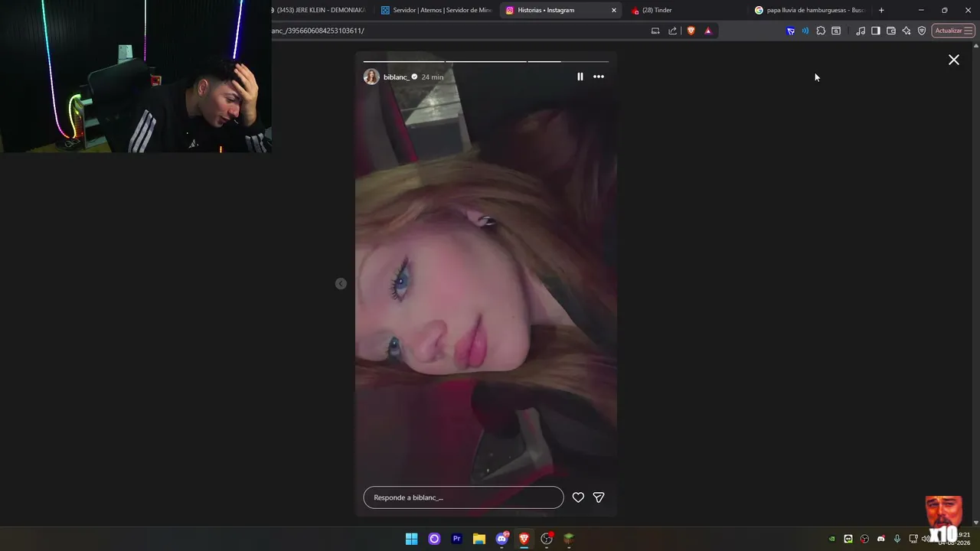980x551 pixels.
Task: Click the Discord system tray icon
Action: (x=880, y=539)
